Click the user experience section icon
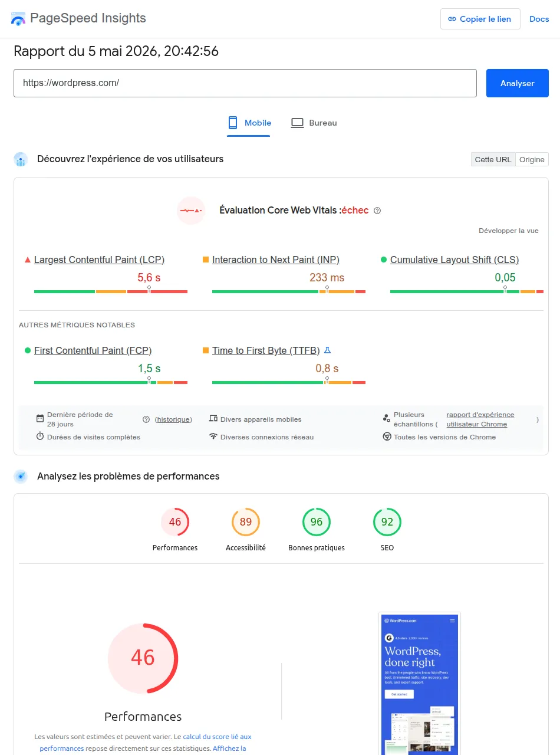Image resolution: width=560 pixels, height=755 pixels. click(21, 159)
